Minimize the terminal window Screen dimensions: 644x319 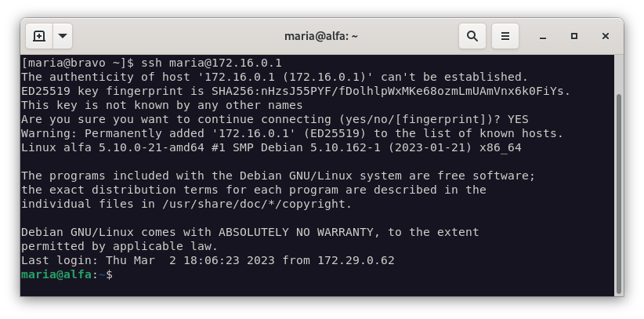pyautogui.click(x=543, y=36)
